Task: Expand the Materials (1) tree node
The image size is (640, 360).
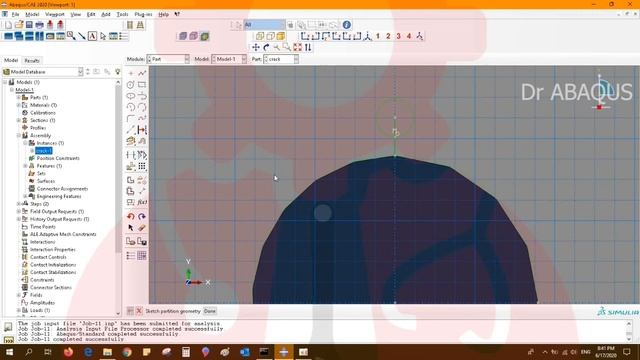Action: [18, 105]
